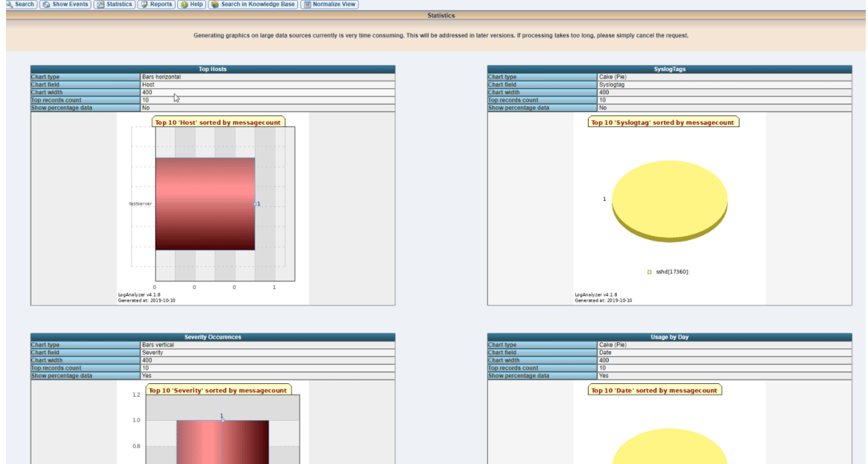
Task: Open the Reports menu item
Action: pyautogui.click(x=161, y=4)
